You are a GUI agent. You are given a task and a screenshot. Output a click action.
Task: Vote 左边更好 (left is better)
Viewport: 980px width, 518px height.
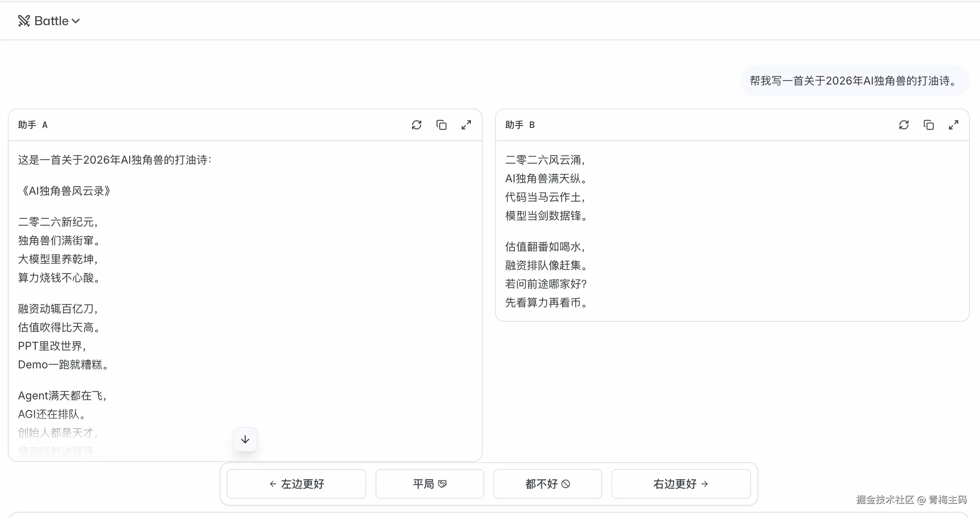click(x=296, y=484)
